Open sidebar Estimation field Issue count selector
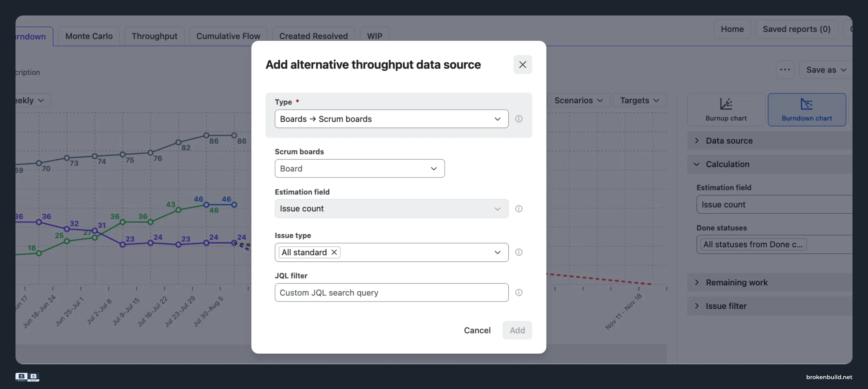 774,204
